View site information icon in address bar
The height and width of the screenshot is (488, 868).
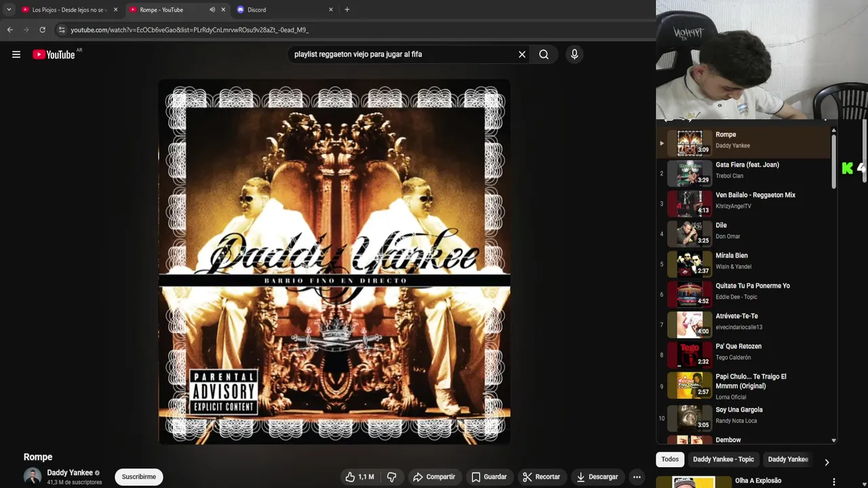[x=62, y=30]
